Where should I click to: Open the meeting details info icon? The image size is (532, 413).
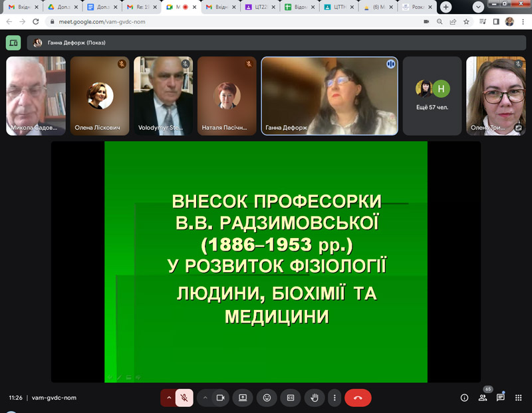[x=464, y=398]
